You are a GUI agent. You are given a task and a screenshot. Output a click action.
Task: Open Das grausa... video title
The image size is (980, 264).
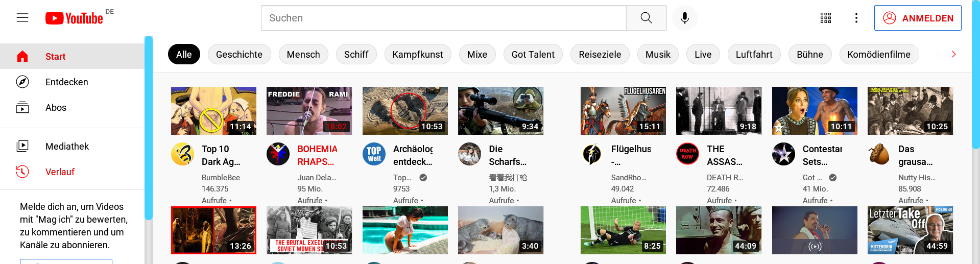coord(915,155)
